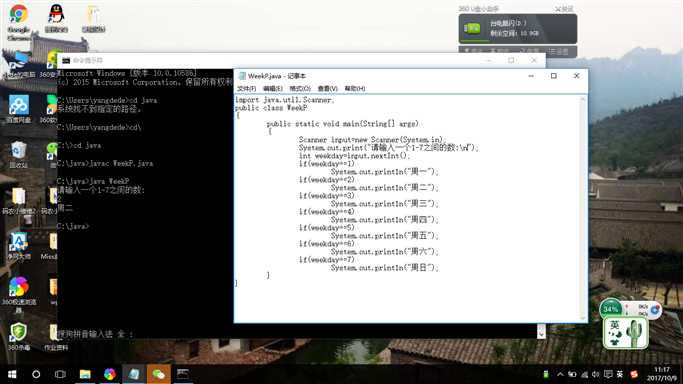Image resolution: width=683 pixels, height=384 pixels.
Task: Click the 34% memory accelerator ball
Action: tap(610, 309)
